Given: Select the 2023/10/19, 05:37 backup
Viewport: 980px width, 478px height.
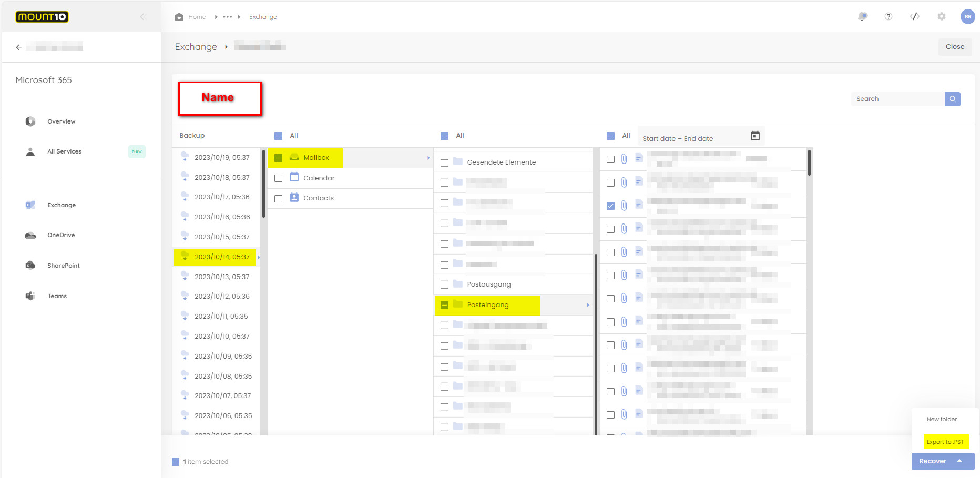Looking at the screenshot, I should coord(222,157).
